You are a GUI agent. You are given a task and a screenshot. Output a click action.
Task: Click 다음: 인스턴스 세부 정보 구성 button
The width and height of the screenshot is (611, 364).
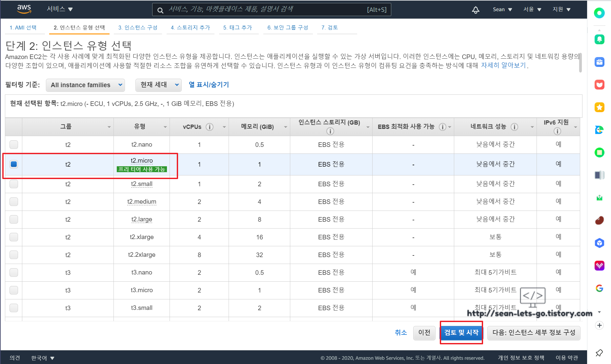point(534,333)
